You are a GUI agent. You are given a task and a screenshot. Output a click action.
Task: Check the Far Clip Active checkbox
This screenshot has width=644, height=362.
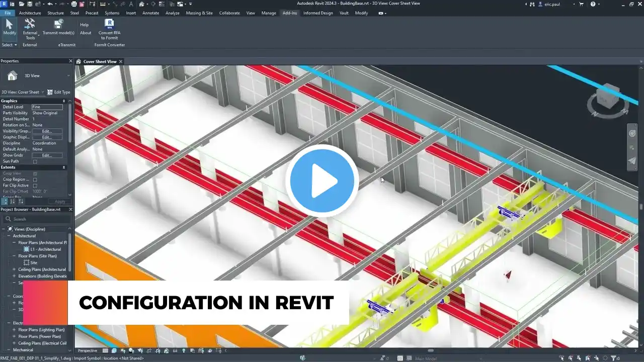pyautogui.click(x=35, y=186)
